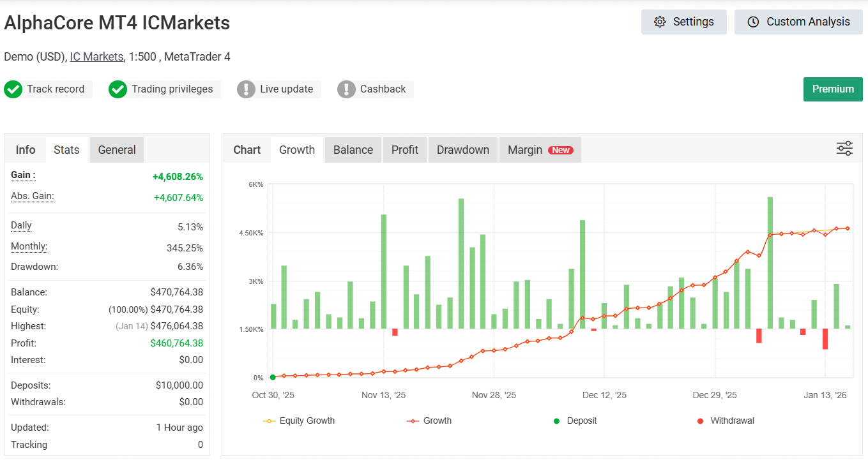
Task: Click the Track record green checkmark icon
Action: [13, 89]
